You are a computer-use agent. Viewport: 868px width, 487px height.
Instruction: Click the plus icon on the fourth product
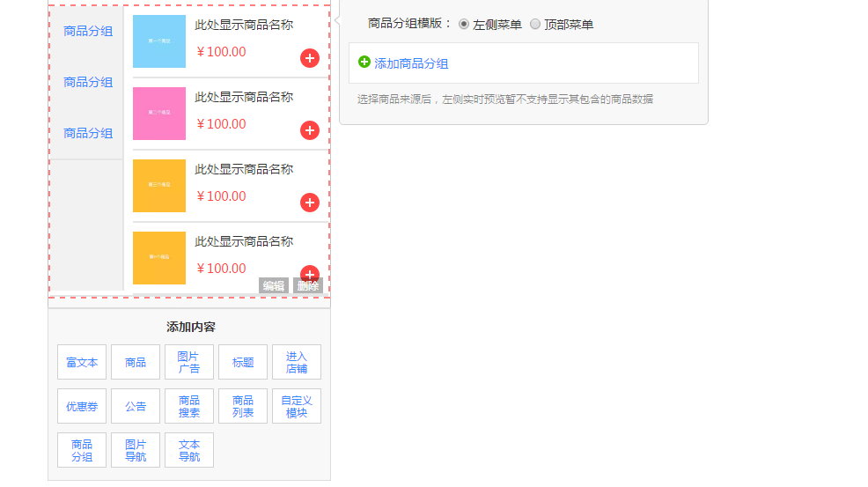pyautogui.click(x=310, y=273)
